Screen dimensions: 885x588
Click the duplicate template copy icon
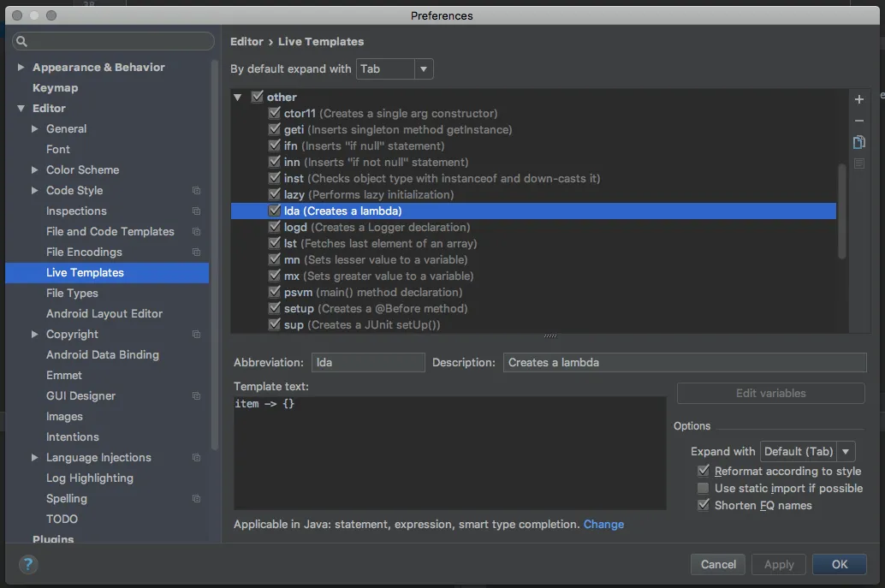point(859,142)
